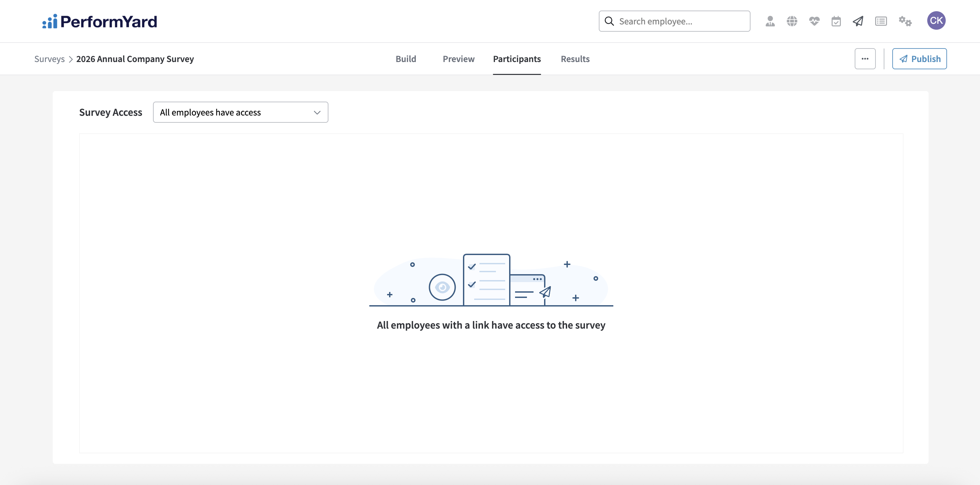Click the list reports icon
Screen dimensions: 980x485
881,21
